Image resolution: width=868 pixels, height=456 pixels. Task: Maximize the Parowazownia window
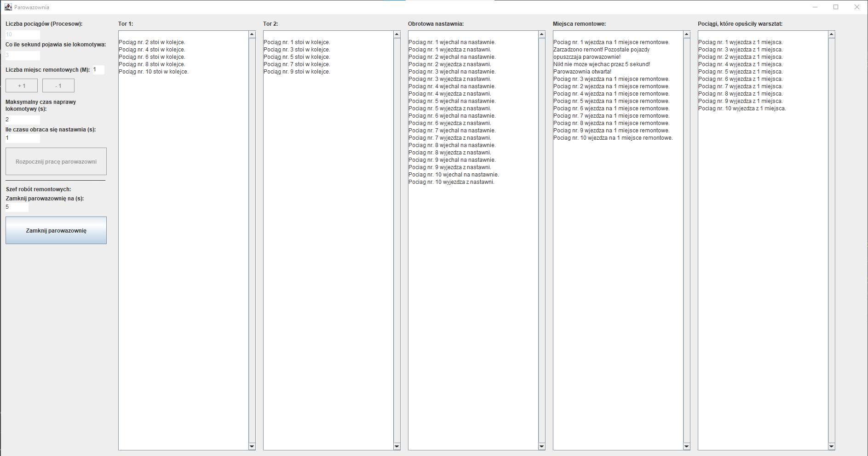(x=836, y=7)
